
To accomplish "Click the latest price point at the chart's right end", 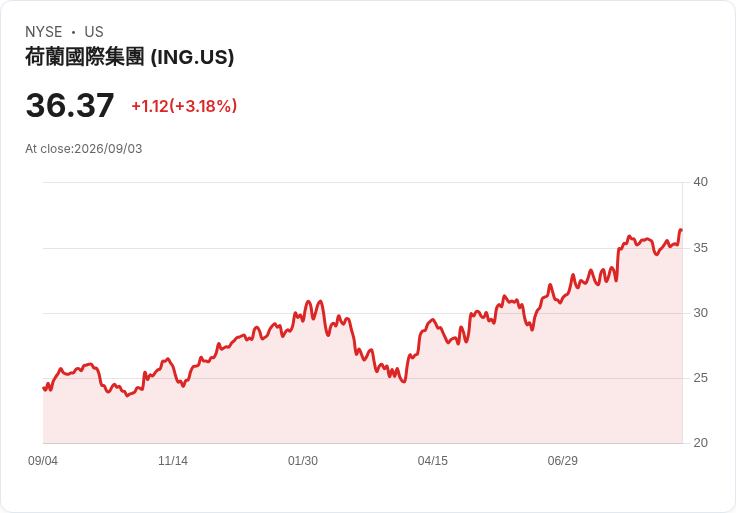I will click(681, 230).
